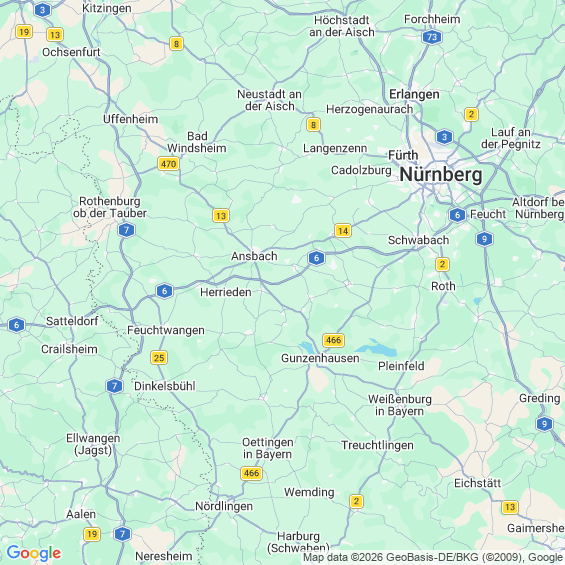Click the A73 highway shield near Forchheim
The image size is (565, 565).
pos(432,37)
